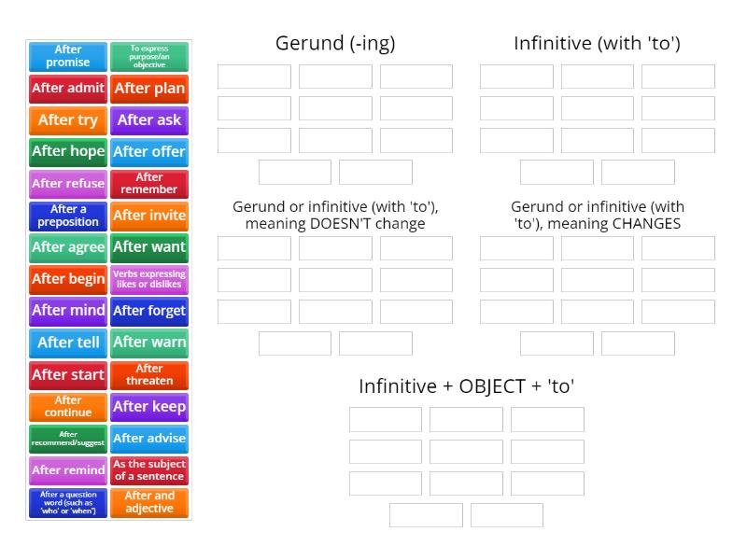747x560 pixels.
Task: Click the first empty slot under 'Gerund (-ing)'
Action: coord(255,76)
